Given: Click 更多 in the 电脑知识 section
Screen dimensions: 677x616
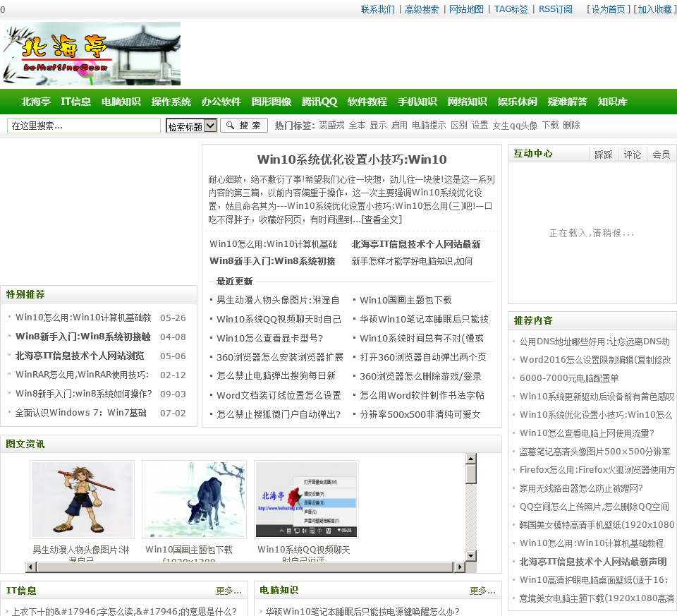Looking at the screenshot, I should coord(482,591).
